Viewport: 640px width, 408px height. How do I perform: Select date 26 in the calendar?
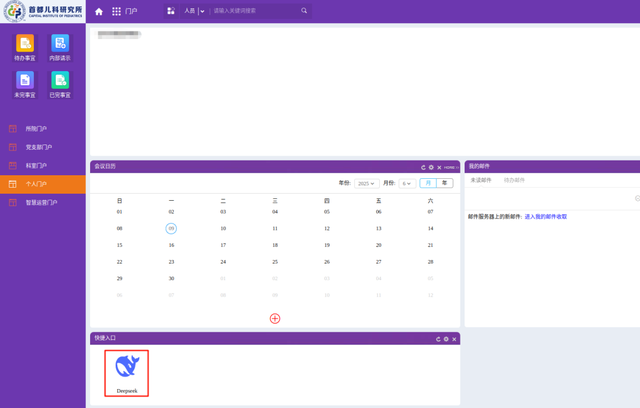[327, 262]
